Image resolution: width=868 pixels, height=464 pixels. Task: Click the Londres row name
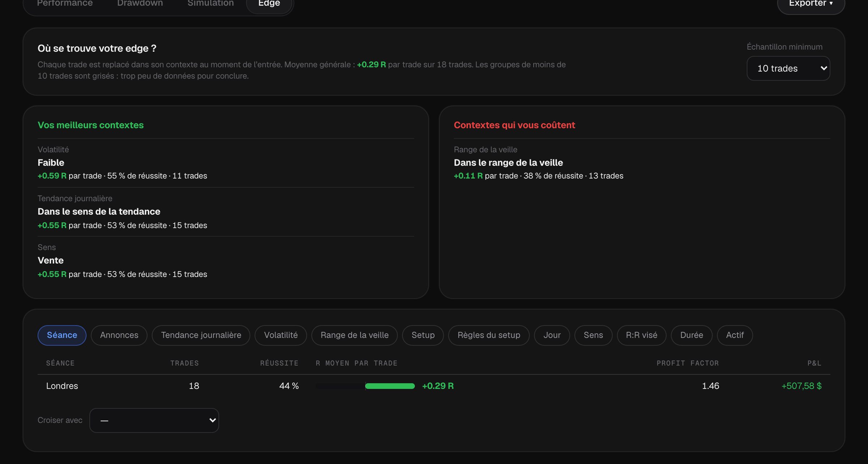[x=62, y=386]
